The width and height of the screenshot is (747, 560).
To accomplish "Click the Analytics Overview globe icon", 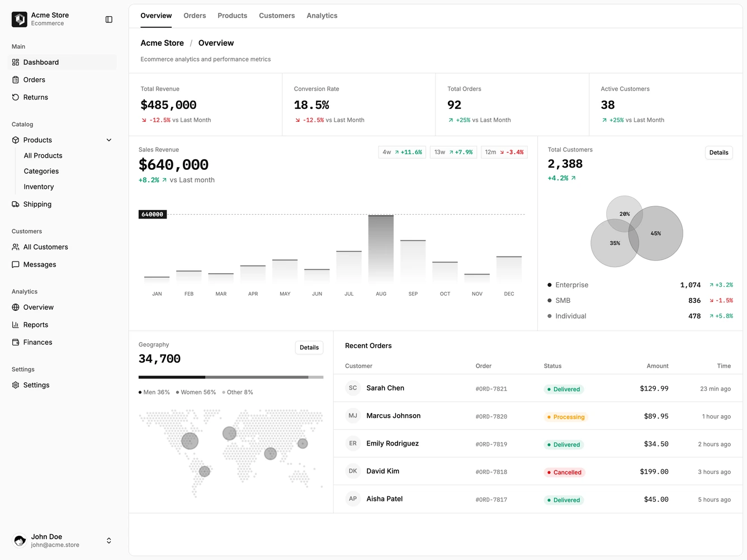I will point(16,307).
